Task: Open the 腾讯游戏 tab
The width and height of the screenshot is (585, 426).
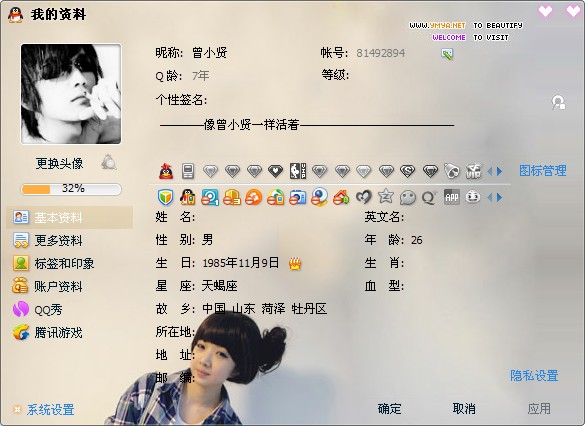Action: click(x=70, y=332)
